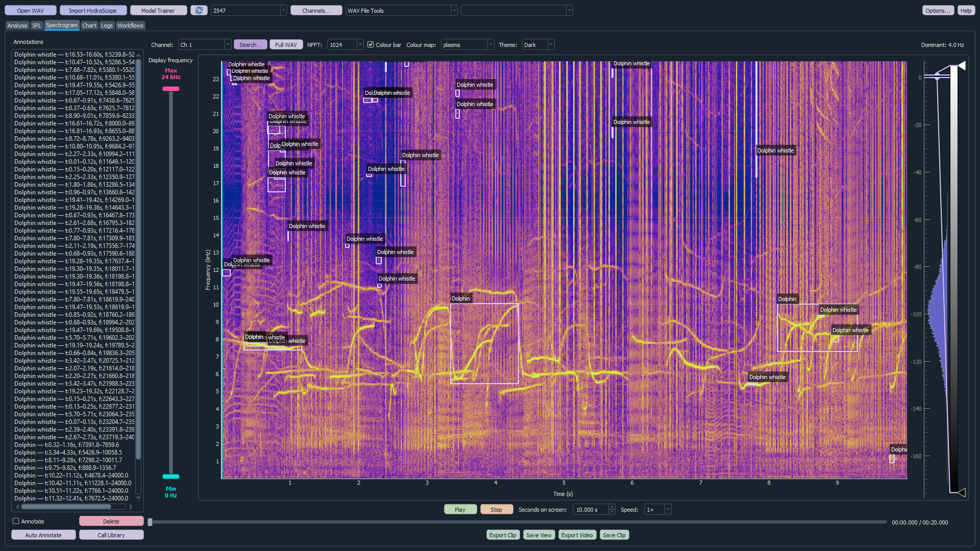Open Options... dialog
Screen dimensions: 980x551
click(x=938, y=10)
